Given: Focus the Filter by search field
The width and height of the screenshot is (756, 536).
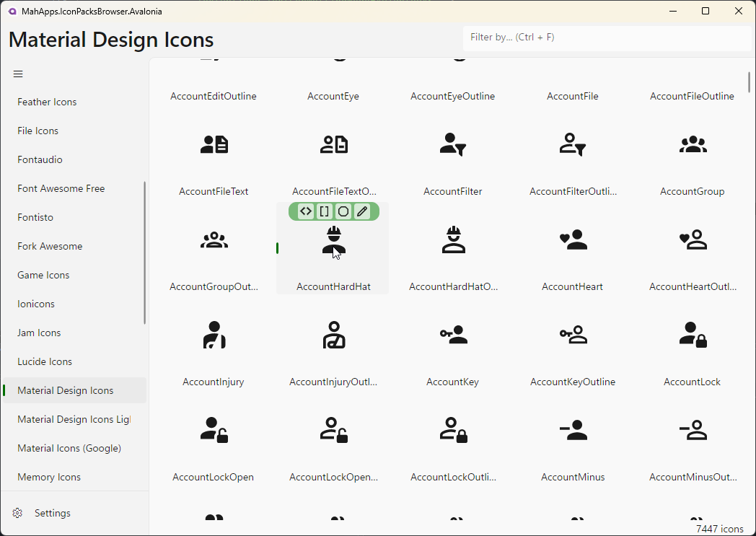Looking at the screenshot, I should [x=607, y=38].
